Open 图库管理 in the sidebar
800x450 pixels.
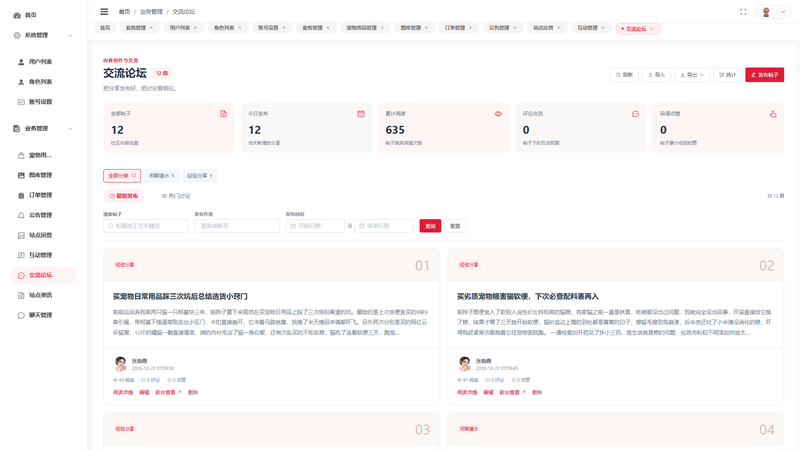[41, 175]
